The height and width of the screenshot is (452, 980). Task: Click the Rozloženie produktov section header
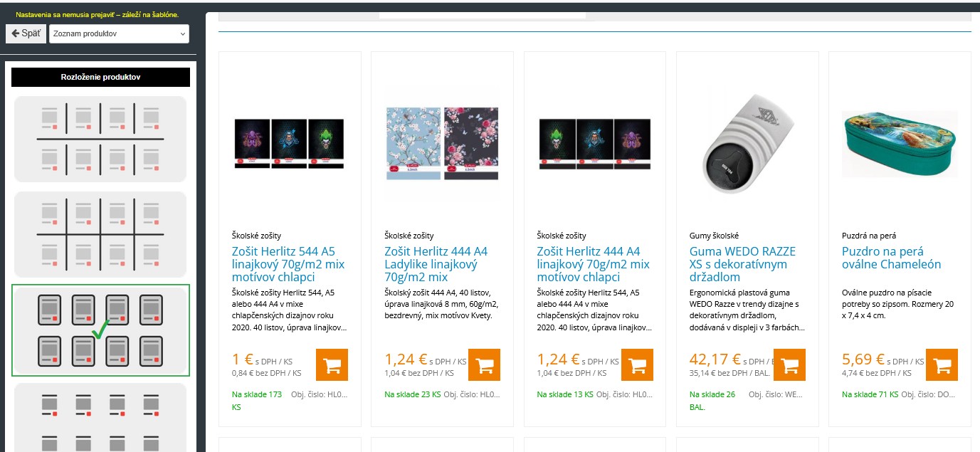coord(100,77)
